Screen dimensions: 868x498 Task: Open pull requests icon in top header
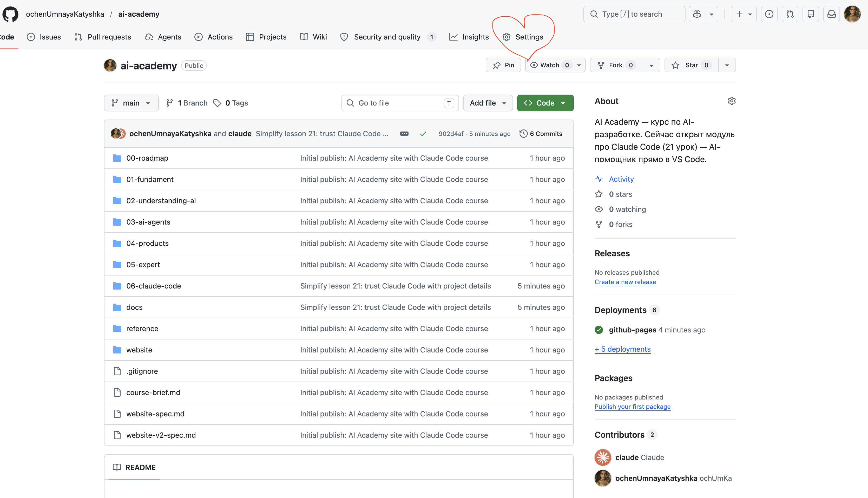tap(790, 14)
